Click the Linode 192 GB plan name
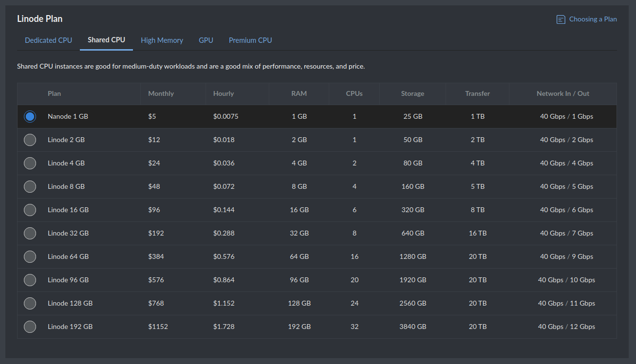The width and height of the screenshot is (636, 364). [70, 327]
